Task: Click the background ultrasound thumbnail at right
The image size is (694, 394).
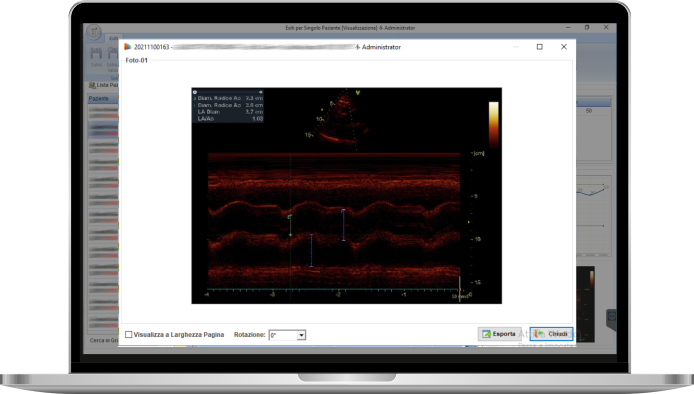Action: tap(585, 304)
